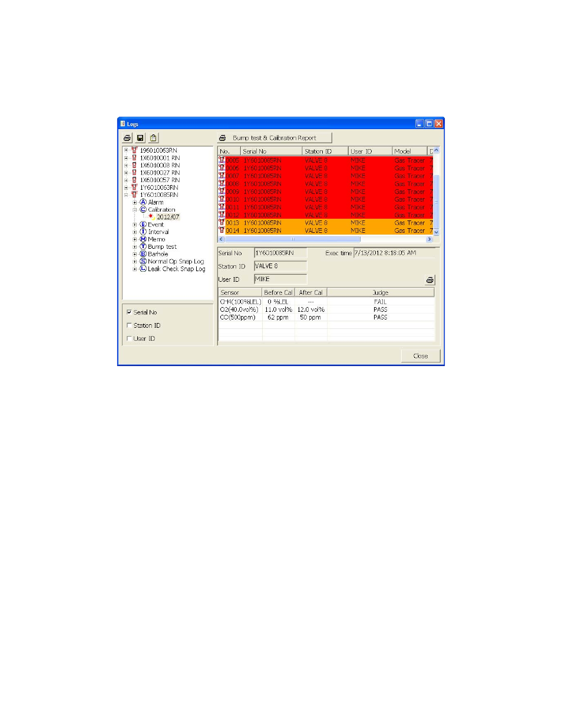Select the Barhole (B) log node
This screenshot has height=728, width=562.
(x=158, y=254)
